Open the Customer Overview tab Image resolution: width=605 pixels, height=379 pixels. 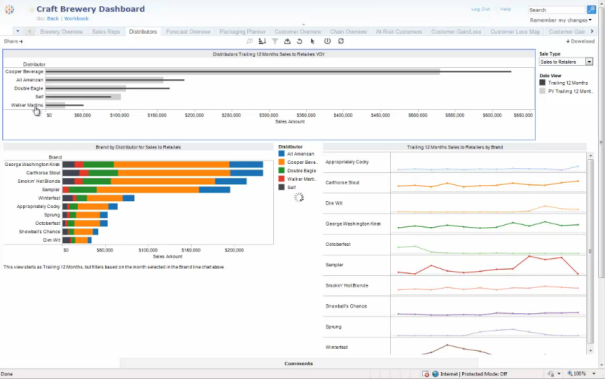point(297,32)
